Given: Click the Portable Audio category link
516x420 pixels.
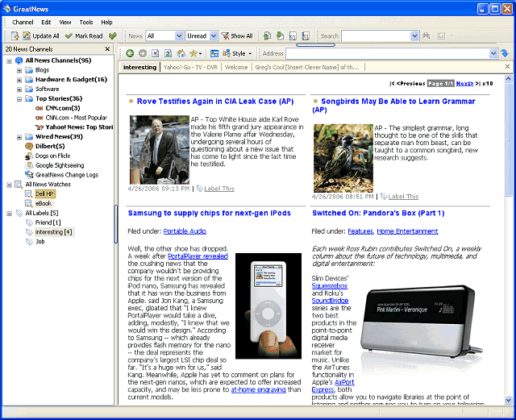Looking at the screenshot, I should coord(185,231).
